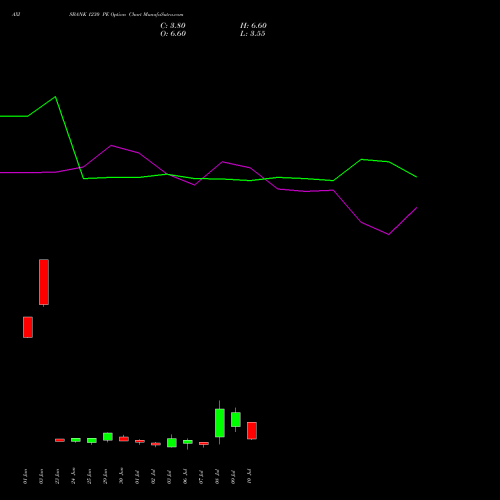
Task: Click the low price value L: 3.55
Action: pyautogui.click(x=253, y=34)
